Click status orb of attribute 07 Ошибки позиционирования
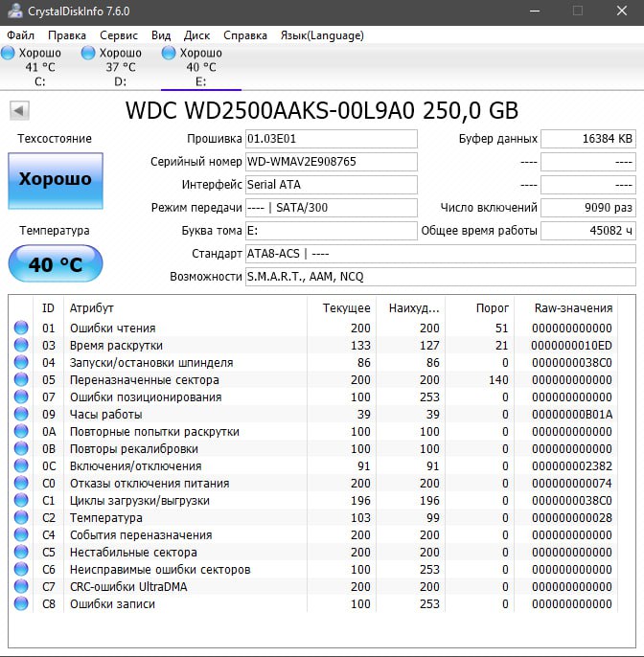Image resolution: width=644 pixels, height=657 pixels. click(21, 396)
